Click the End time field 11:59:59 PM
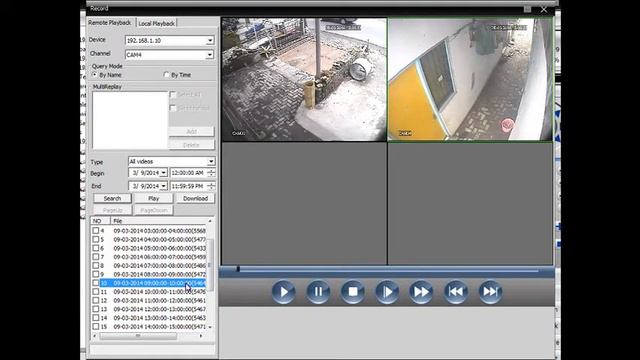This screenshot has width=640, height=360. (188, 186)
